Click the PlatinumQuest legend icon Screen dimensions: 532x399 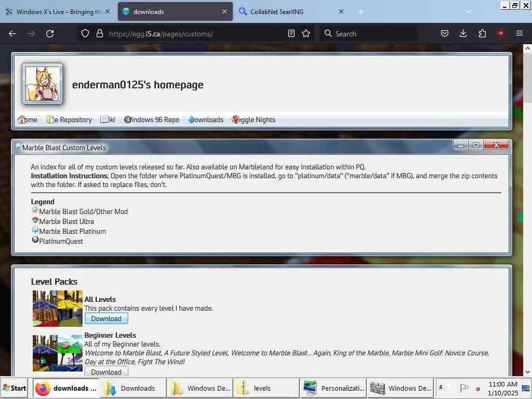35,240
